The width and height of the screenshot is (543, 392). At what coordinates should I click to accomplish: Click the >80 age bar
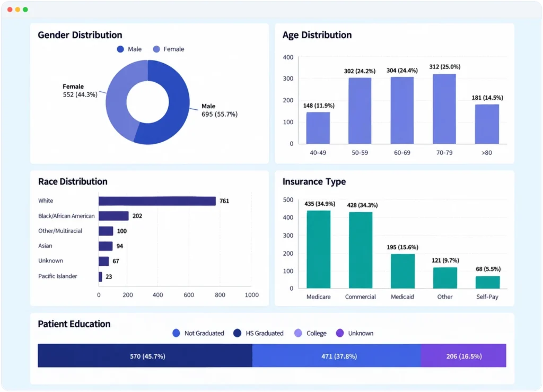487,124
